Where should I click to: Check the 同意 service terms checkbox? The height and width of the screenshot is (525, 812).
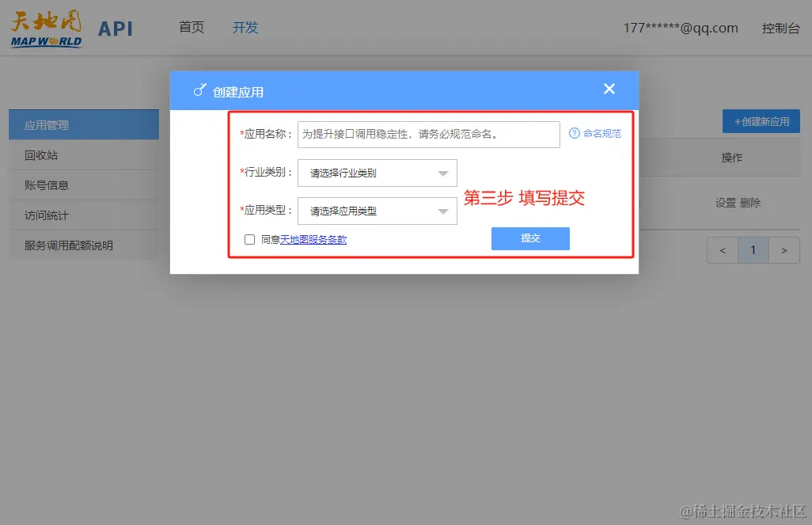point(249,239)
